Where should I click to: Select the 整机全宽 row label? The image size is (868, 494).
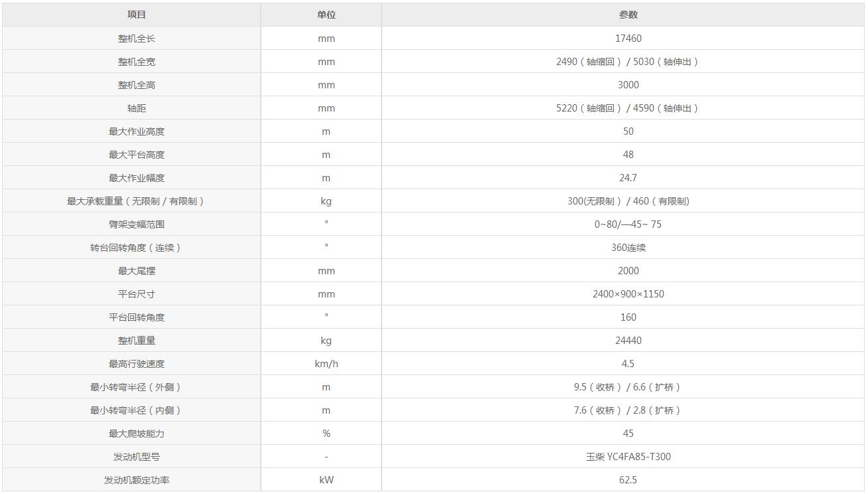pos(137,62)
